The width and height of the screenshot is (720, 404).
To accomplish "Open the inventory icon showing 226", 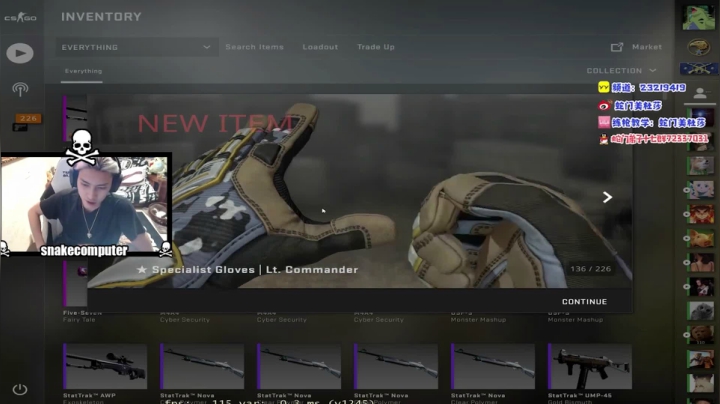I will tap(27, 122).
